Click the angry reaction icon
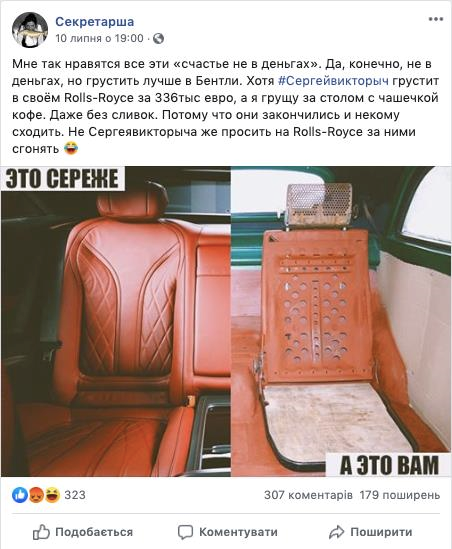The height and width of the screenshot is (549, 452). 36,495
